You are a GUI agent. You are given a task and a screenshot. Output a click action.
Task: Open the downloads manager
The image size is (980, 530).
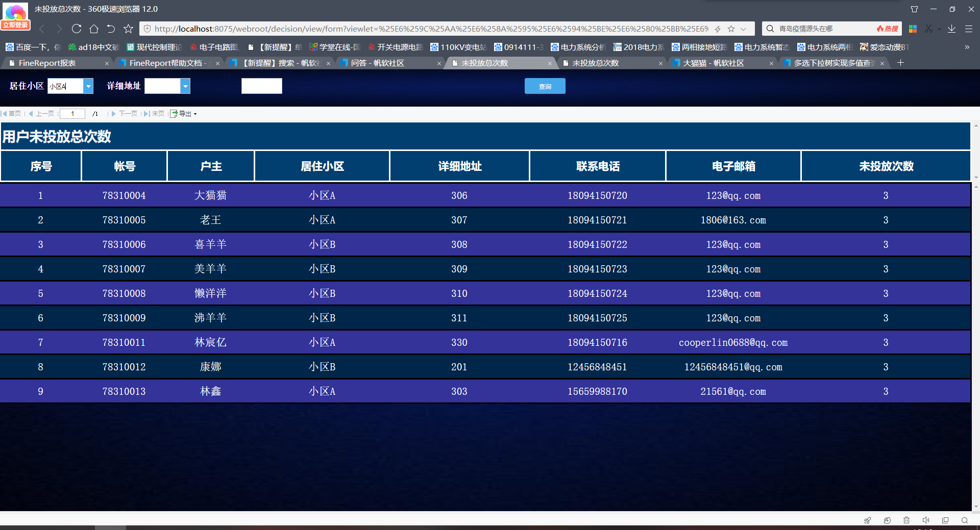point(952,29)
